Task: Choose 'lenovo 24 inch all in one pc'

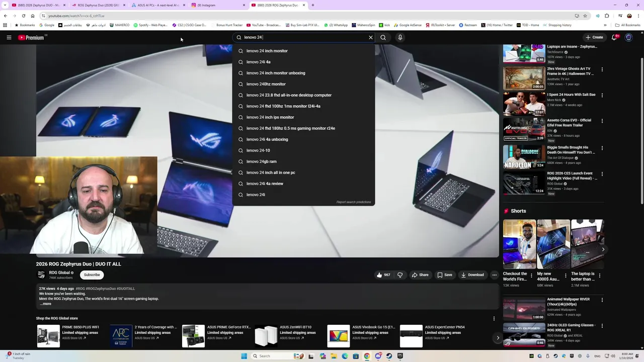Action: 303,172
